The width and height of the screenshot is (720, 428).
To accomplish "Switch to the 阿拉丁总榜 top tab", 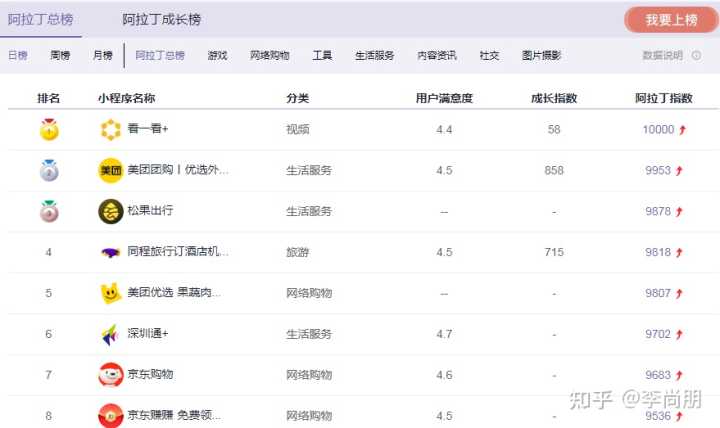I will [x=40, y=19].
